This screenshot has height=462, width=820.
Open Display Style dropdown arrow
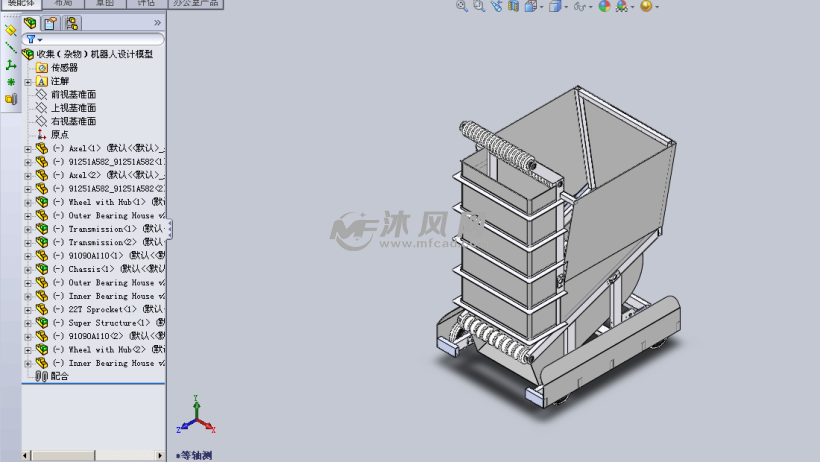tap(566, 7)
